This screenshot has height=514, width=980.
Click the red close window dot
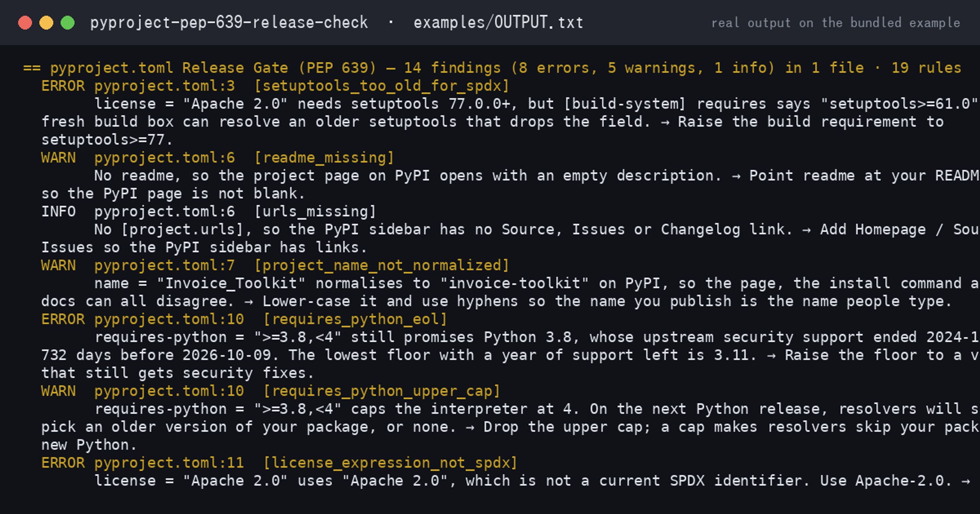pyautogui.click(x=25, y=23)
